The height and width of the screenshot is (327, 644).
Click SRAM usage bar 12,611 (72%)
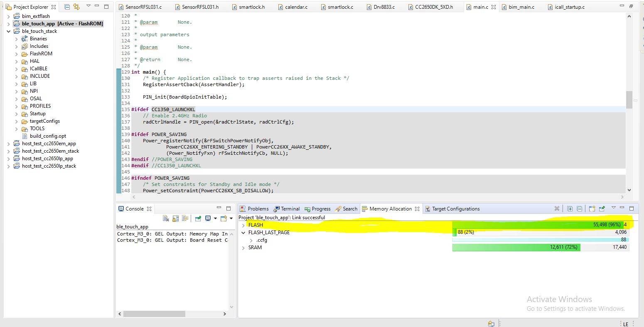pos(516,248)
